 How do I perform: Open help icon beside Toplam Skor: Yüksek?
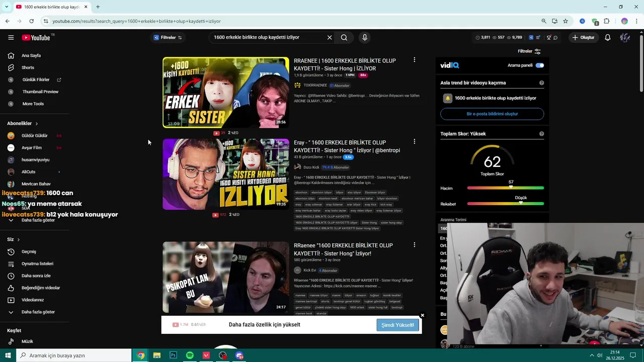click(x=541, y=134)
